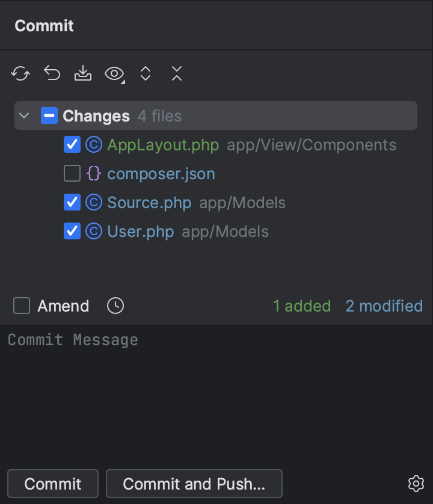
Task: Uncheck AppLayout.php from commit
Action: coord(72,144)
